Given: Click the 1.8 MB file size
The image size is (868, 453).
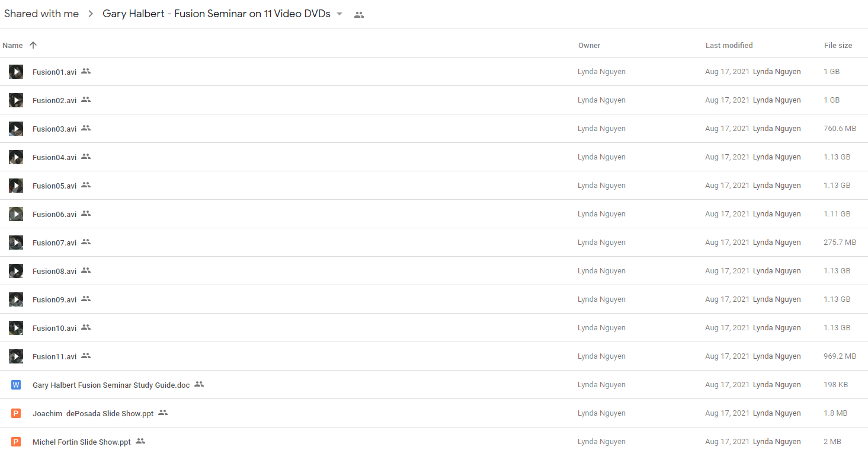Looking at the screenshot, I should coord(835,413).
